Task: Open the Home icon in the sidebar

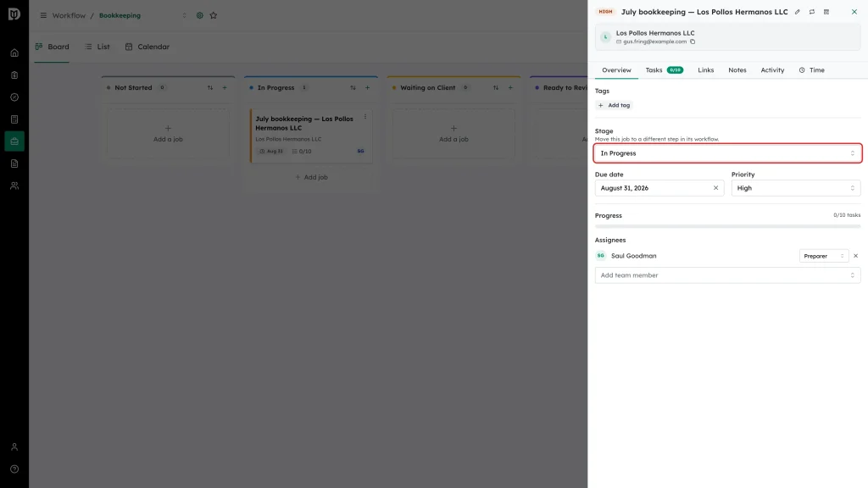Action: point(14,53)
